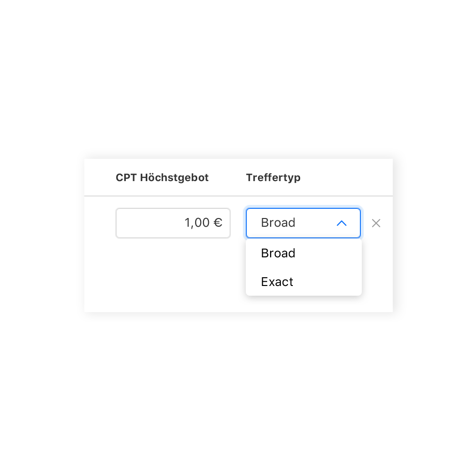The width and height of the screenshot is (476, 470).
Task: Click the selected Broad value in the combo box
Action: [278, 223]
